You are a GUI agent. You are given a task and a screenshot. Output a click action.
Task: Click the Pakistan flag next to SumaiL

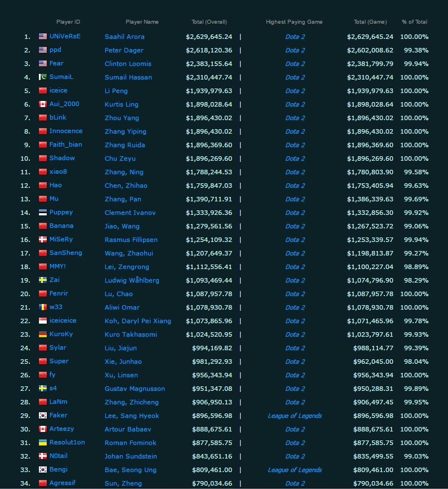(43, 77)
